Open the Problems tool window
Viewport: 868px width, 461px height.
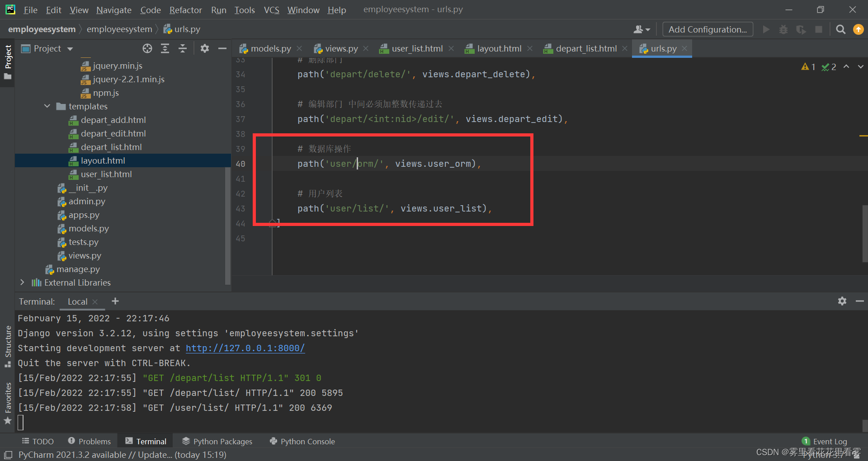(90, 441)
